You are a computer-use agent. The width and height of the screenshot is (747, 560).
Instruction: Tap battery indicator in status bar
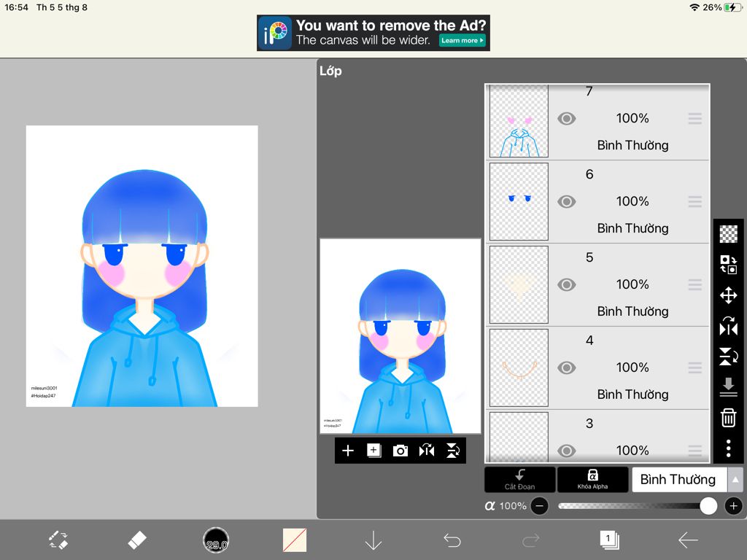point(732,7)
